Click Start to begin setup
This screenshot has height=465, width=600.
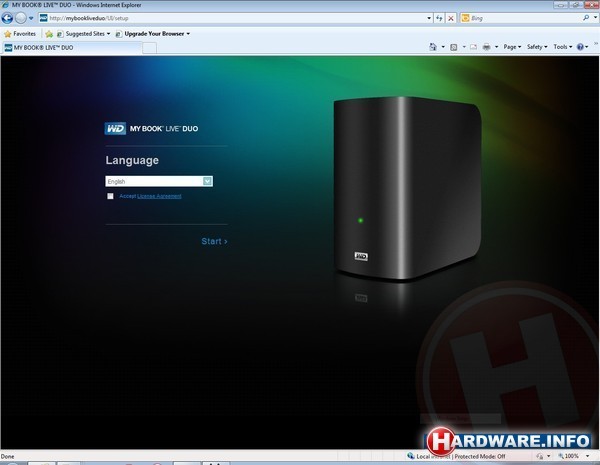tap(214, 241)
